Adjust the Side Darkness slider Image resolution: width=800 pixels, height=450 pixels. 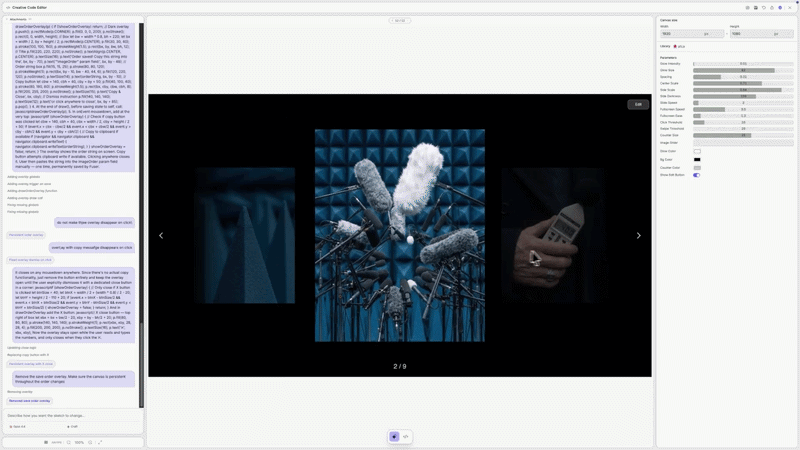[743, 96]
